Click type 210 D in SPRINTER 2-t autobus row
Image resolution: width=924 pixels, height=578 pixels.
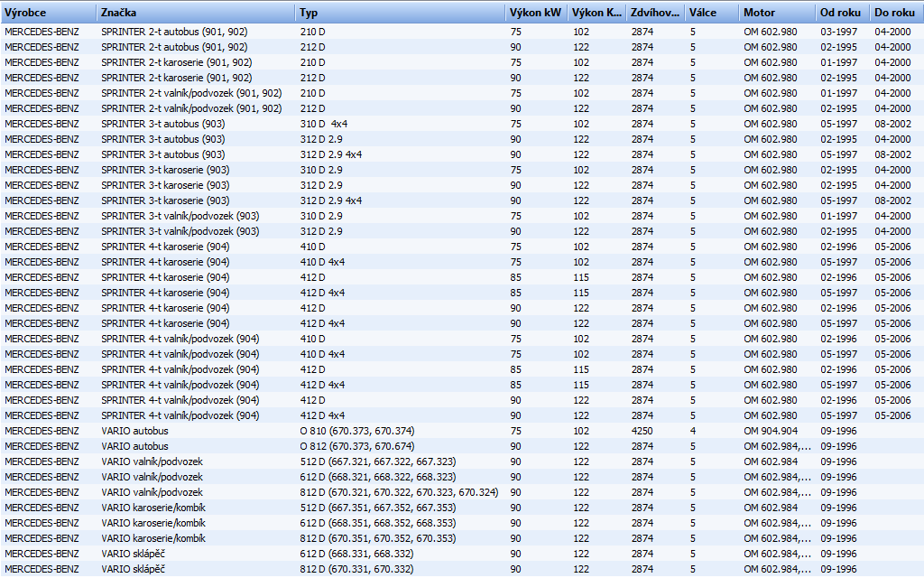coord(312,32)
